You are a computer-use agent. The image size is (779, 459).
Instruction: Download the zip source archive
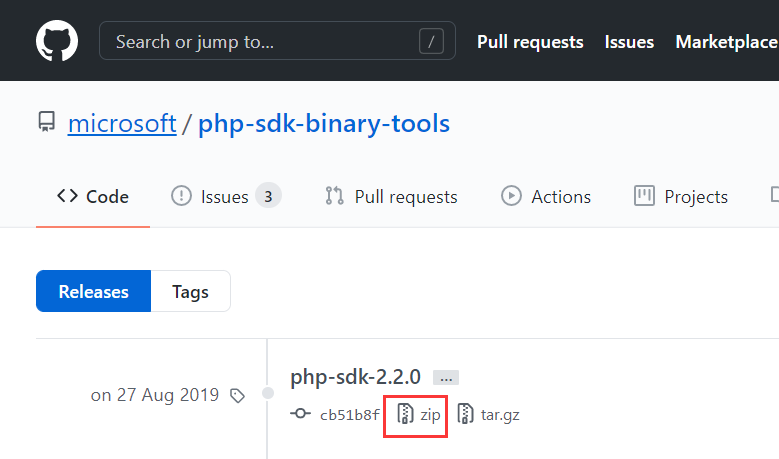[x=419, y=414]
